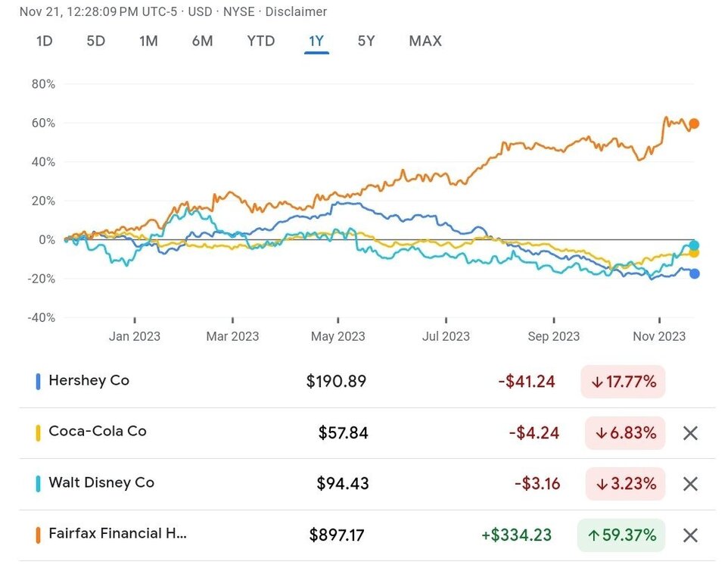728x568 pixels.
Task: Show the MAX time range
Action: coord(425,41)
